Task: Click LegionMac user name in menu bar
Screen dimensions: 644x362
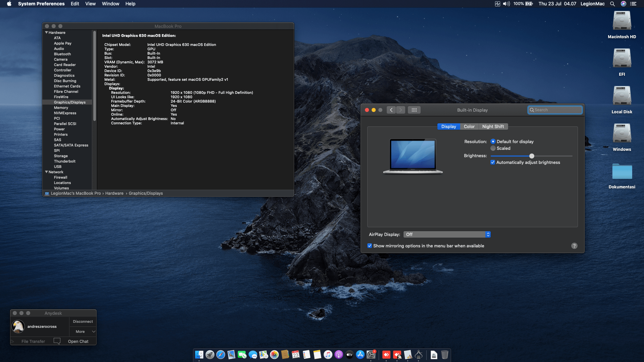Action: pyautogui.click(x=592, y=4)
